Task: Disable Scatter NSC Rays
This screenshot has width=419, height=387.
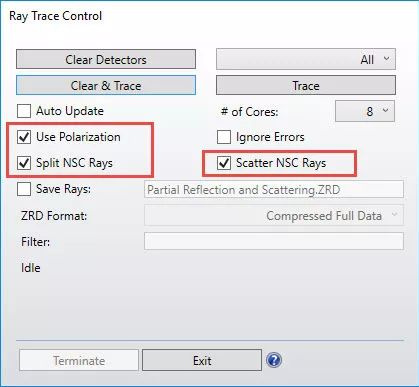Action: click(224, 163)
